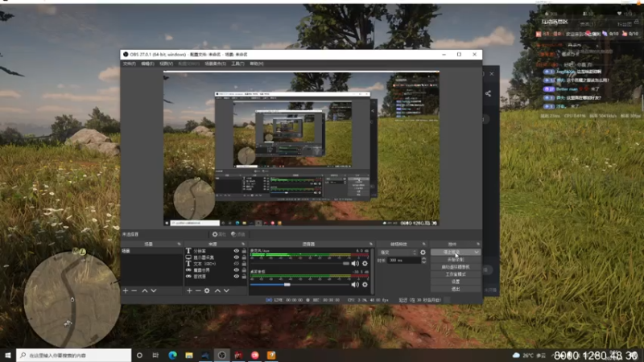Pop out the 来源 dock header icon
644x362 pixels.
243,244
